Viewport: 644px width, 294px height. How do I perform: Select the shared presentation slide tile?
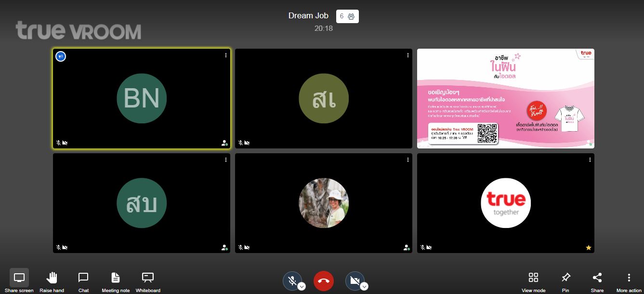(x=505, y=98)
